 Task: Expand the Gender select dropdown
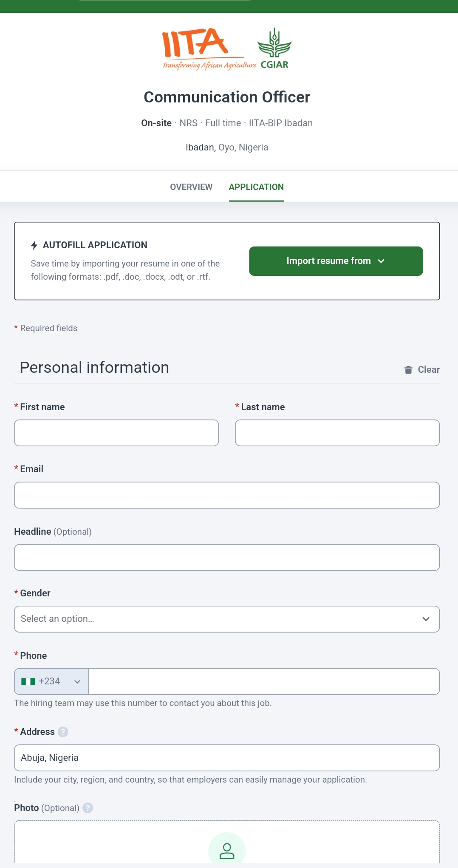227,619
